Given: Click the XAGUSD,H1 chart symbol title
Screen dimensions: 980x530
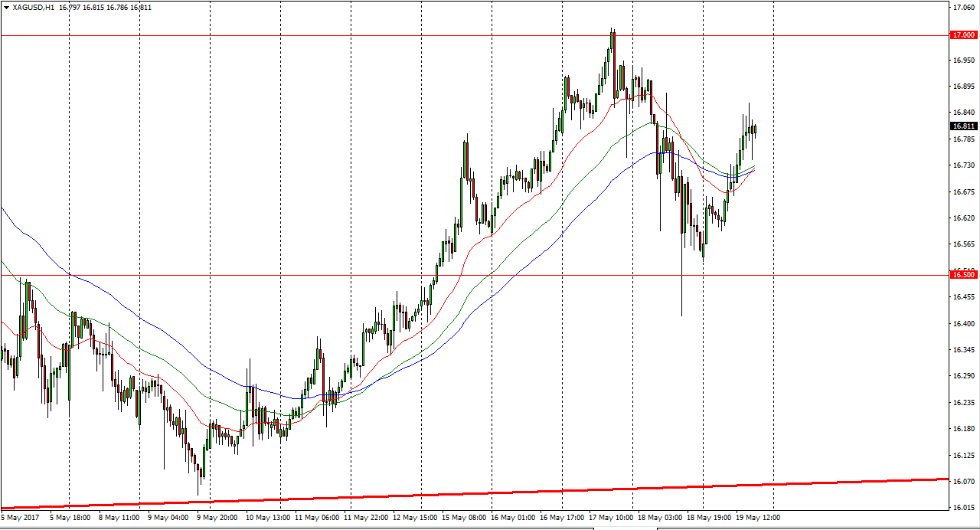Looking at the screenshot, I should click(34, 8).
